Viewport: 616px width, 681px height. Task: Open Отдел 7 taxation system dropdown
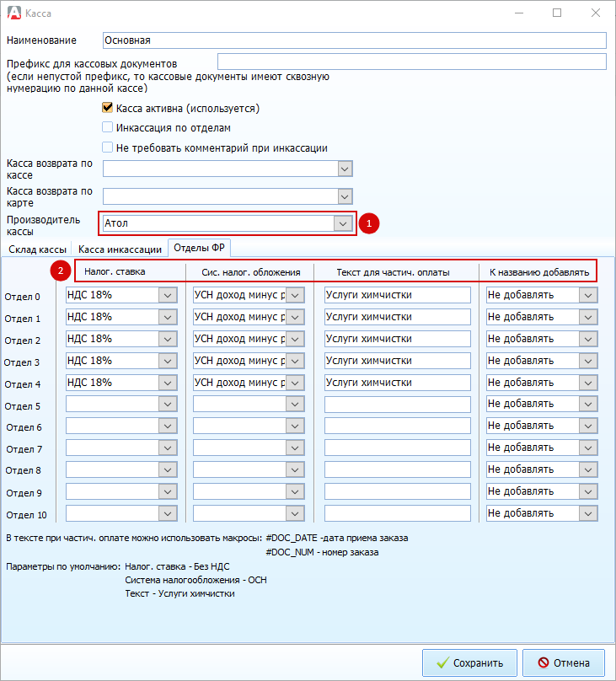click(x=295, y=448)
